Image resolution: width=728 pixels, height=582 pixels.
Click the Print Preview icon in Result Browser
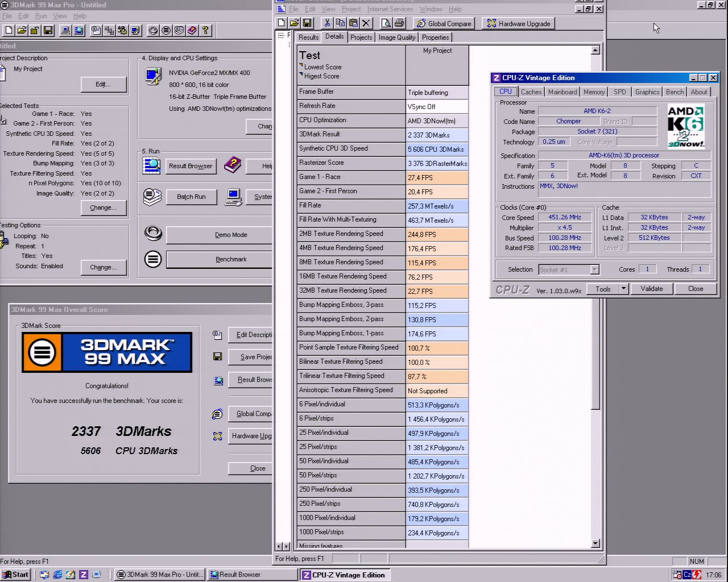(386, 23)
